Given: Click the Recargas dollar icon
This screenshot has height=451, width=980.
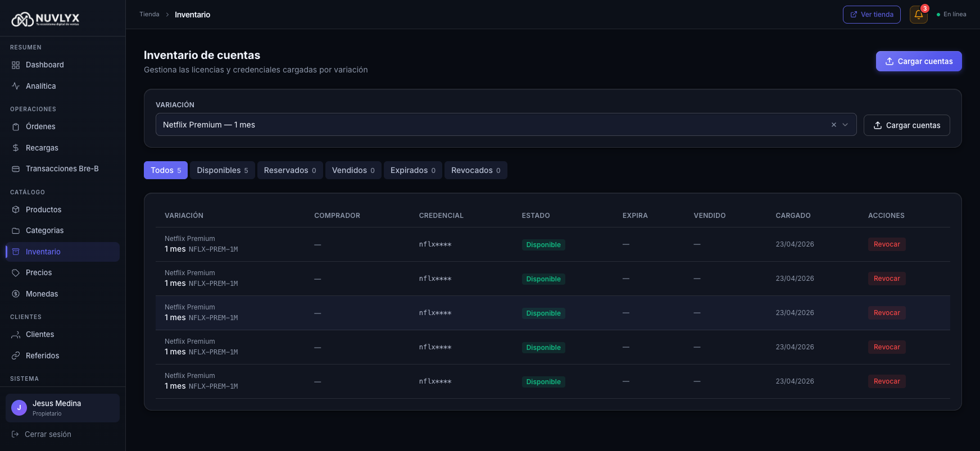Looking at the screenshot, I should (x=16, y=148).
